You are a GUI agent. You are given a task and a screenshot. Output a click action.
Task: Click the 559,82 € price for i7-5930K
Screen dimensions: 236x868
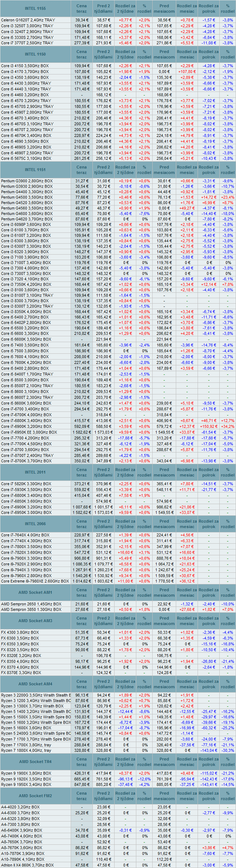pos(82,490)
